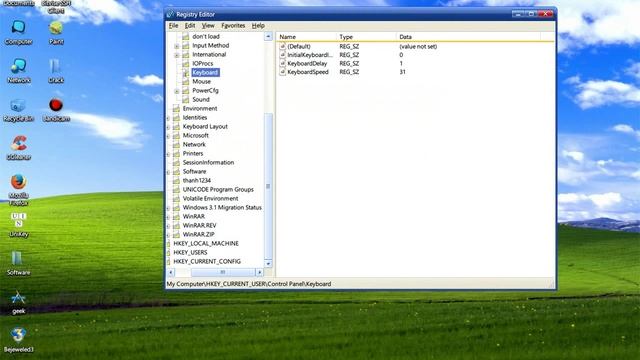Click the WinRAR folder icon in tree
Image resolution: width=640 pixels, height=360 pixels.
point(176,216)
